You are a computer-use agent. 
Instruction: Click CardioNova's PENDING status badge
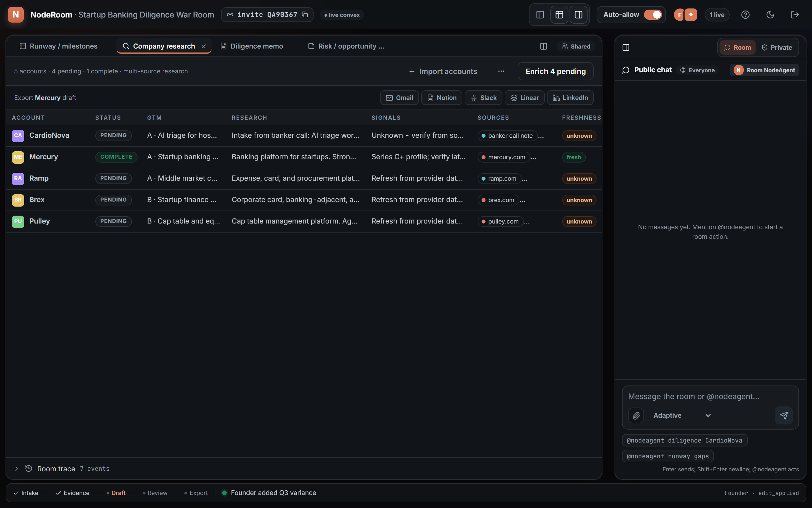point(113,135)
